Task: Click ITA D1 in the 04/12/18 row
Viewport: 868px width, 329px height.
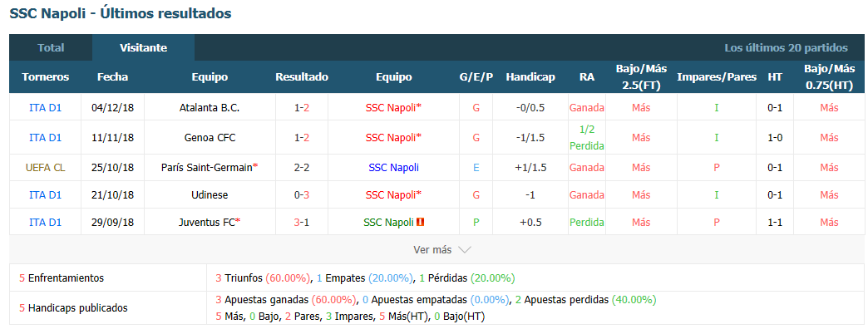Action: point(46,108)
